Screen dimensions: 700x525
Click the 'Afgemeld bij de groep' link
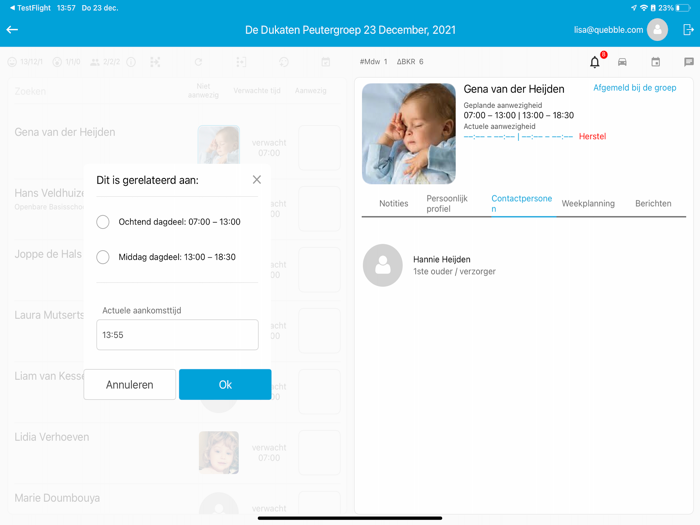[x=634, y=88]
